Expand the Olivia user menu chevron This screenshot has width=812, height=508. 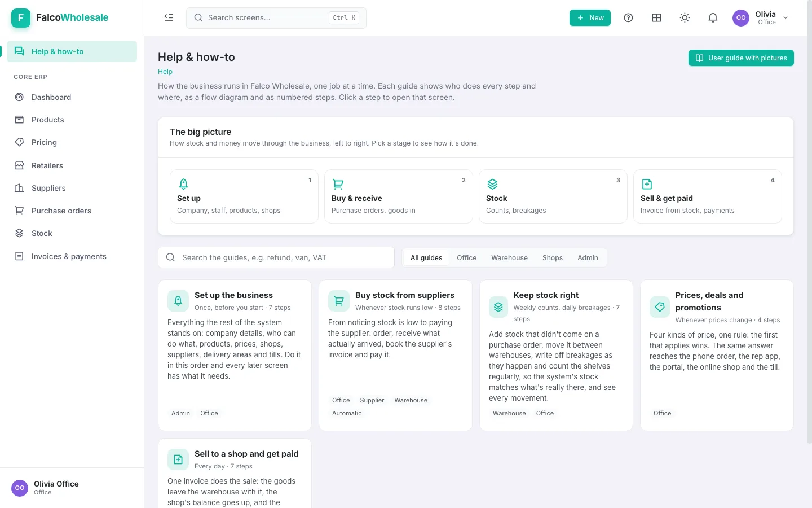coord(785,17)
